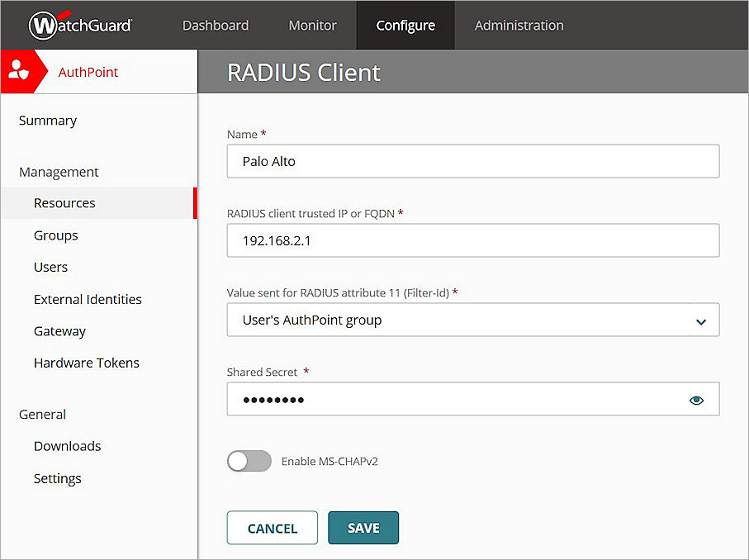Screen dimensions: 749x560
Task: Save the RADIUS Client configuration
Action: tap(363, 527)
